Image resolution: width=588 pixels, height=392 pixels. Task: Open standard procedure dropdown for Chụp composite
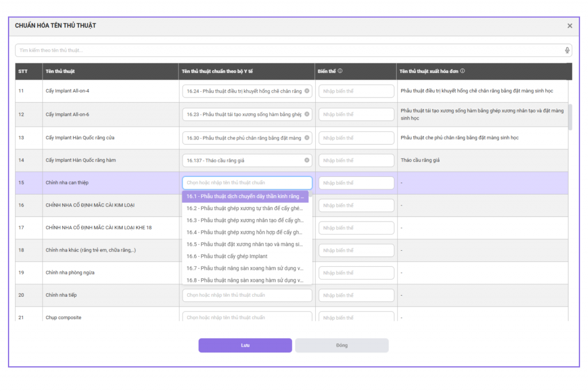[x=247, y=317]
